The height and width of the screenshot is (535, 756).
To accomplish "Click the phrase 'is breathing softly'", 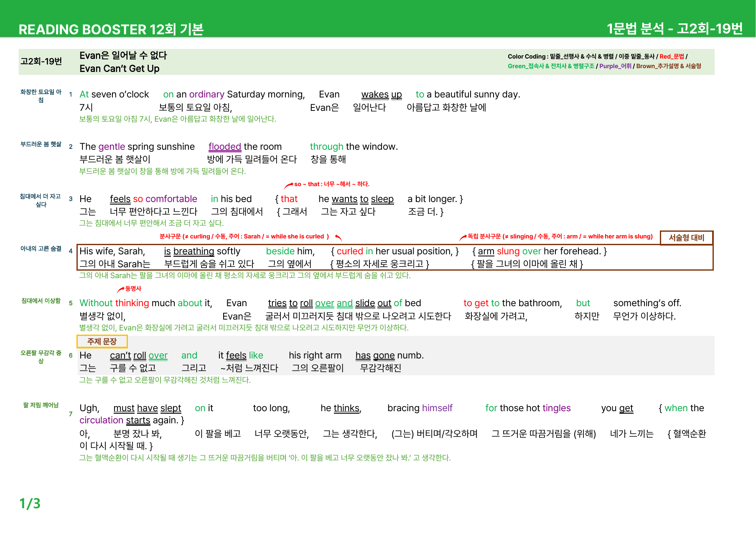I will pos(202,251).
